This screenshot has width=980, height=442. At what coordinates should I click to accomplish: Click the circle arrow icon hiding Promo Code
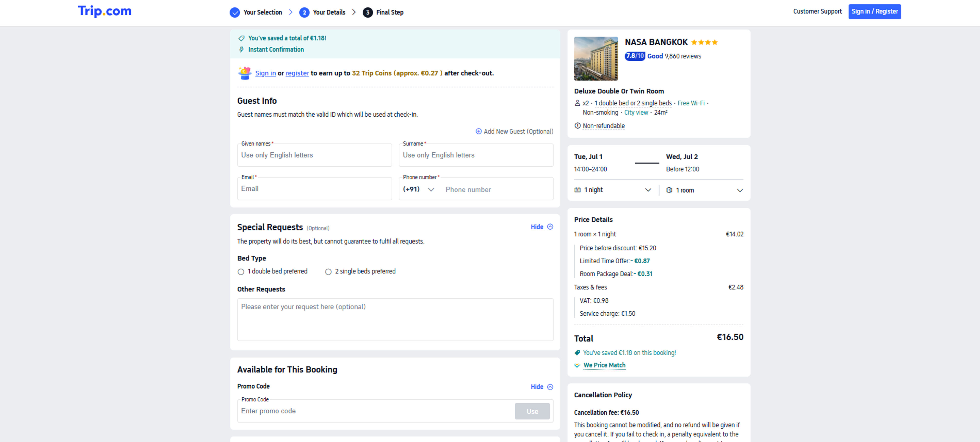point(550,387)
